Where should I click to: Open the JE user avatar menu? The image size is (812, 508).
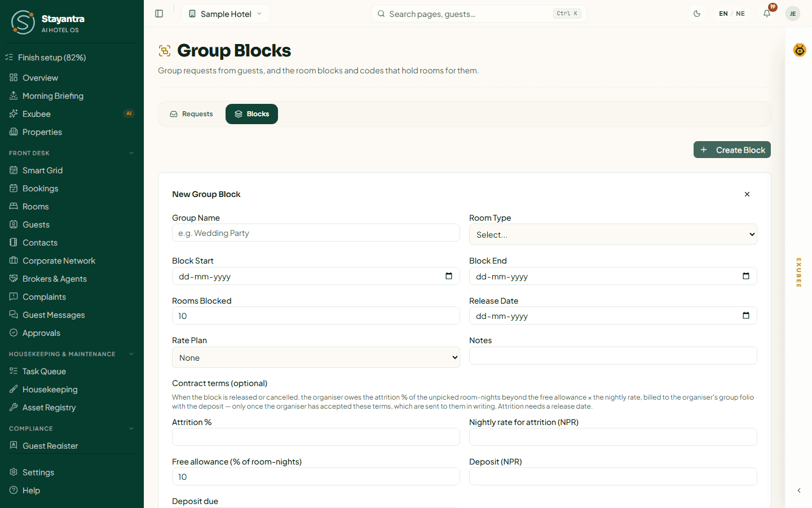(x=793, y=14)
